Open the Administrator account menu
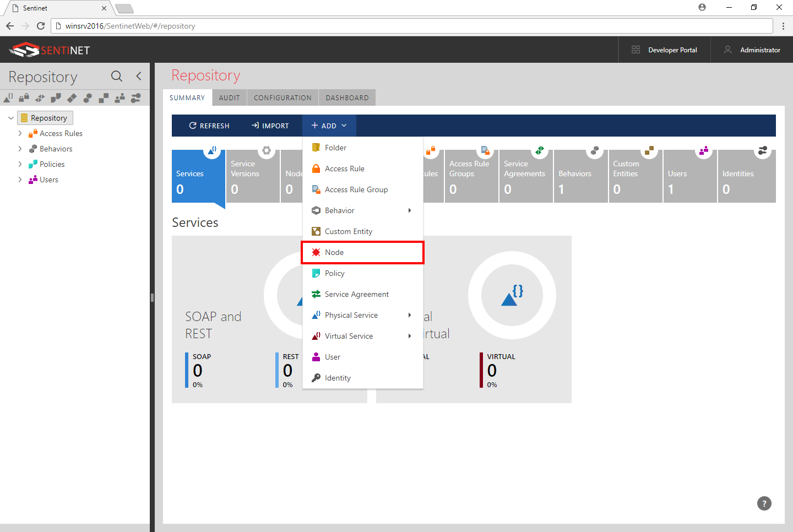Image resolution: width=793 pixels, height=532 pixels. click(752, 50)
